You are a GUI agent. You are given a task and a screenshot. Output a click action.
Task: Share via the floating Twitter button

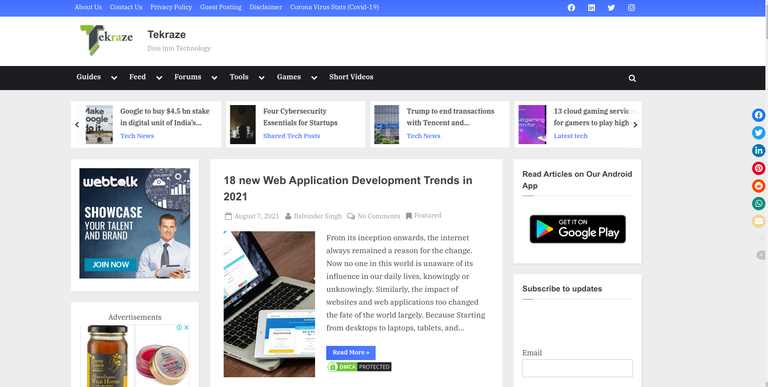[x=759, y=133]
